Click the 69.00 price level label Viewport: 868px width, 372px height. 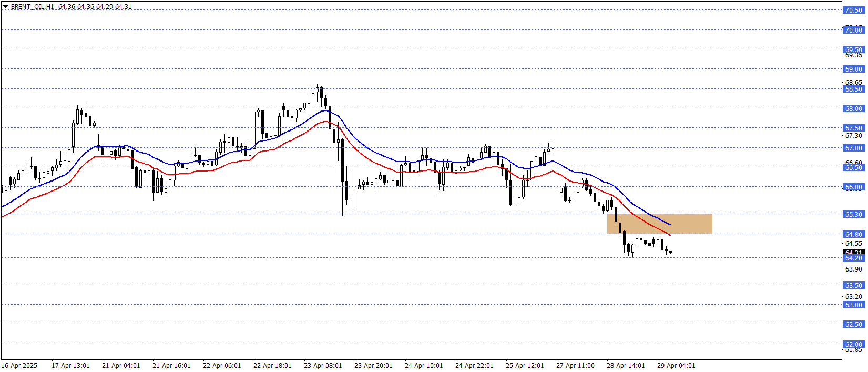[854, 69]
